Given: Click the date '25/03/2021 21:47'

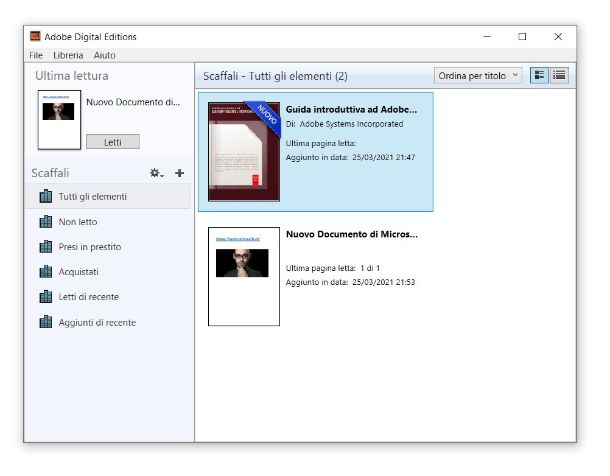Looking at the screenshot, I should 384,157.
